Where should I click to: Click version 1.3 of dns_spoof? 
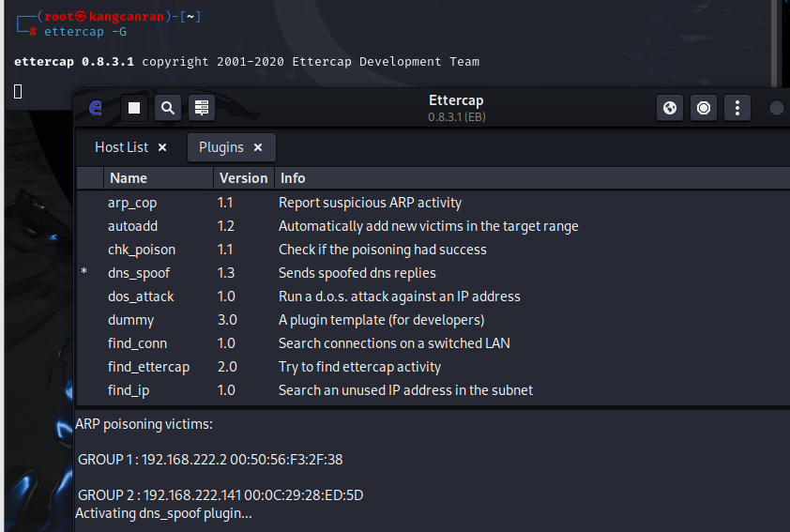(x=226, y=273)
